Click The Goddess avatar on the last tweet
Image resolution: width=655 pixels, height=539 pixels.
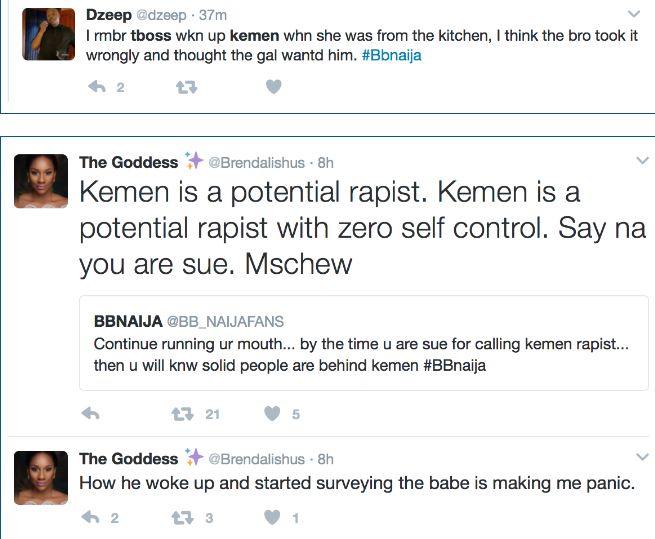click(x=40, y=477)
